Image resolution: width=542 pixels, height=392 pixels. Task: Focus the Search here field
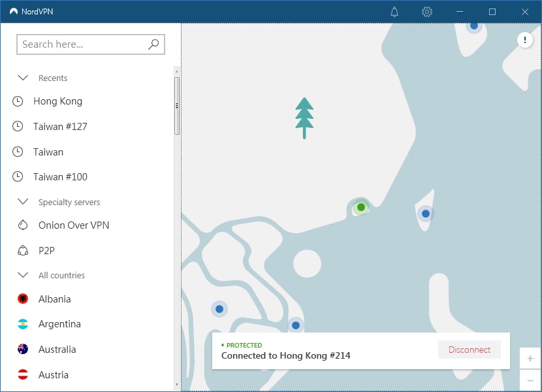click(91, 44)
